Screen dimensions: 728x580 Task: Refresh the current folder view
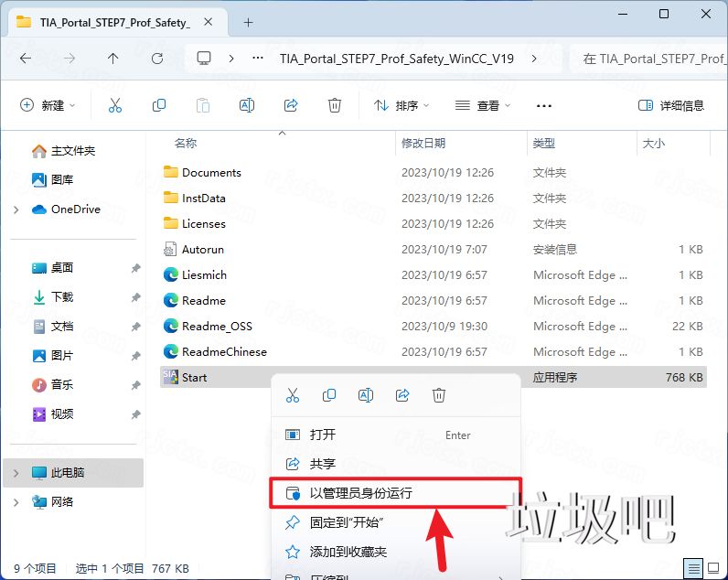pos(157,59)
